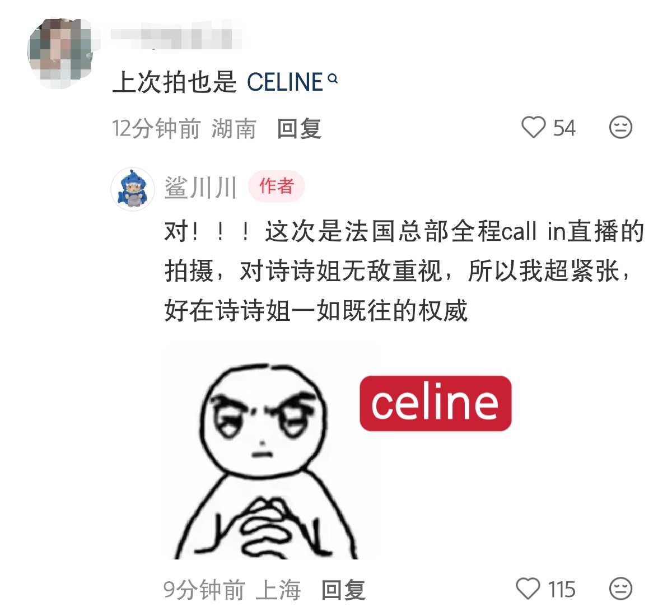Open the 鲨川川 username profile
Screen dimensions: 672x616
click(201, 188)
